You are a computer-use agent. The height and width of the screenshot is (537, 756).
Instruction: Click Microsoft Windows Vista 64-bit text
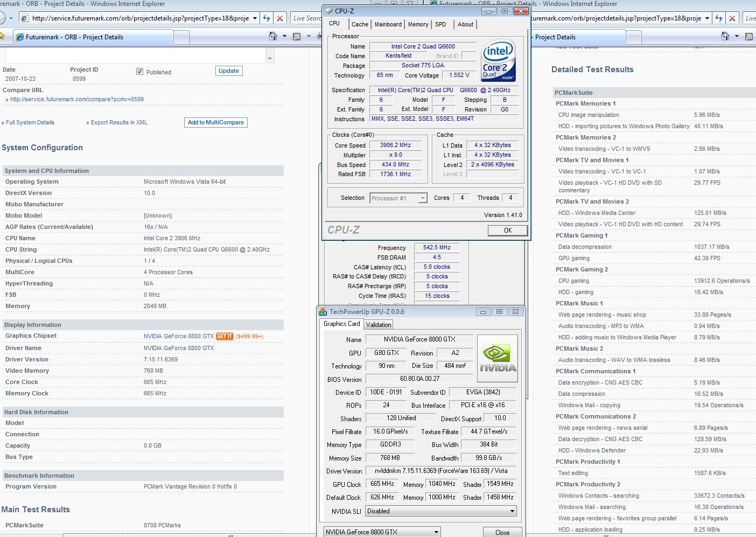coord(185,182)
